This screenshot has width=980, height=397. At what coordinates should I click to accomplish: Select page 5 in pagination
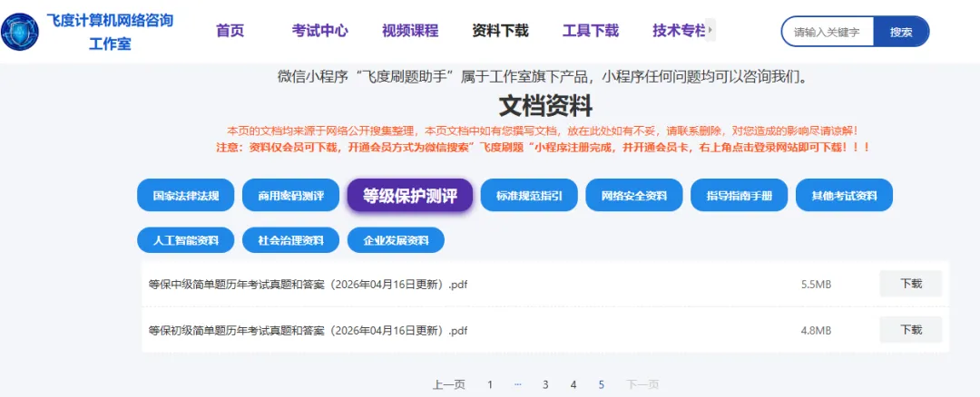point(602,384)
